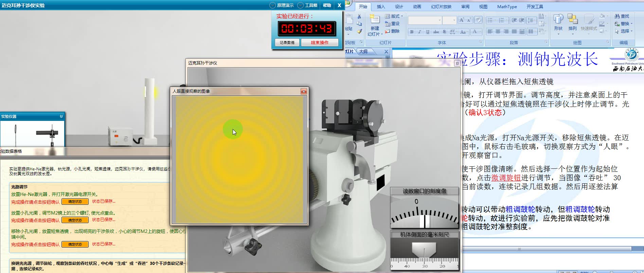This screenshot has height=273, width=644.
Task: Open the font name combo box
Action: (x=425, y=20)
